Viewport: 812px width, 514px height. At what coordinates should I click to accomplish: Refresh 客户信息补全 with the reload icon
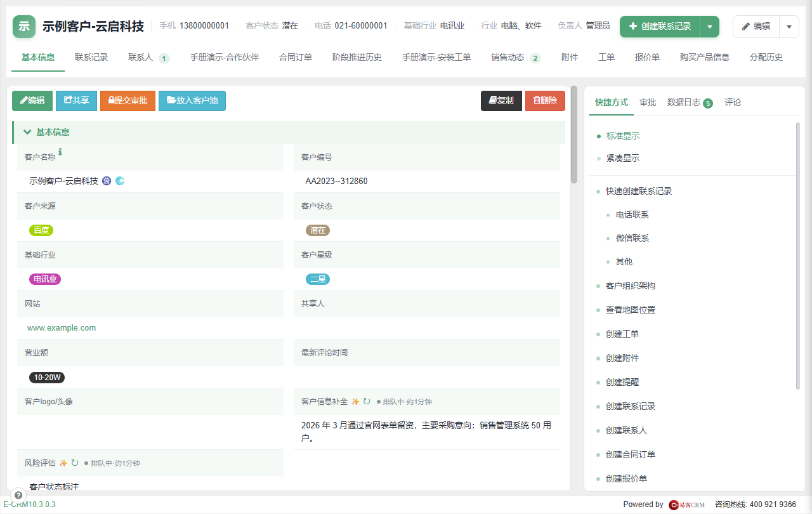pyautogui.click(x=367, y=402)
